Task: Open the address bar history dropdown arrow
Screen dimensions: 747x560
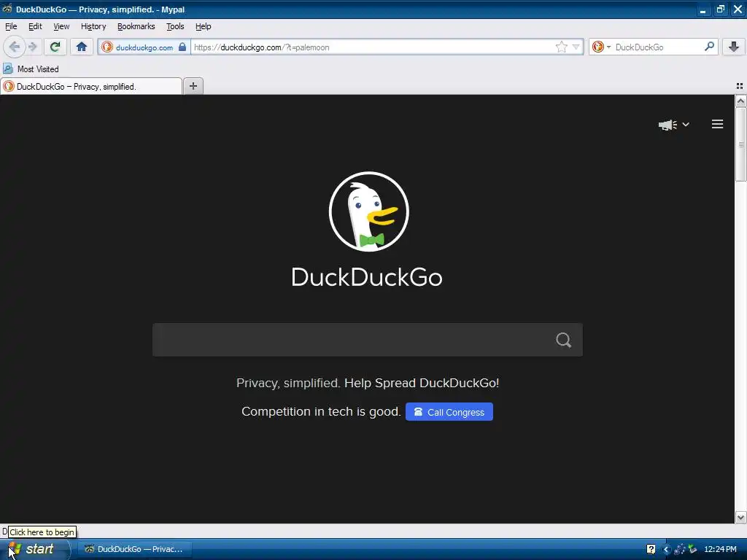Action: click(x=576, y=47)
